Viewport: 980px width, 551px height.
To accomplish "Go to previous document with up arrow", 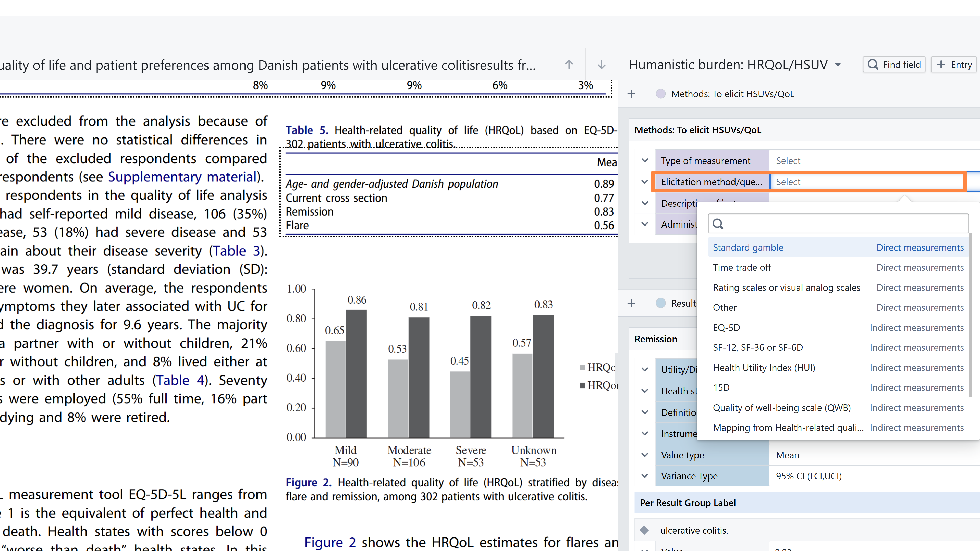I will (569, 64).
